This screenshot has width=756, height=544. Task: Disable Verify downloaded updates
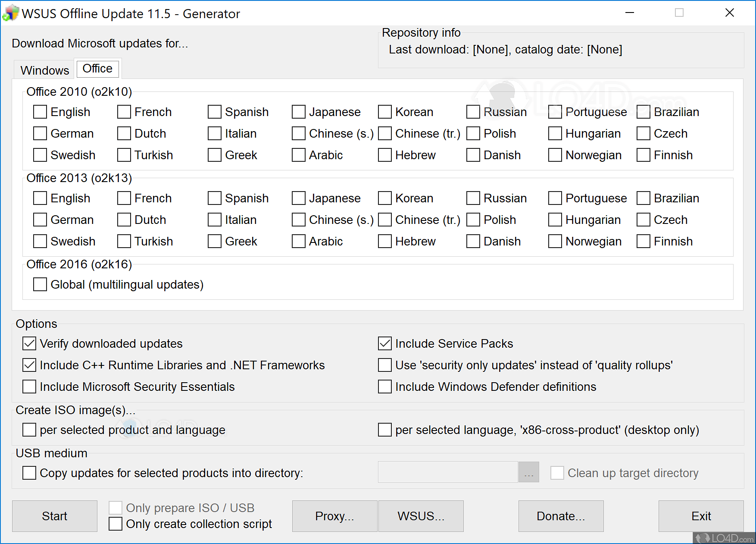pyautogui.click(x=28, y=343)
